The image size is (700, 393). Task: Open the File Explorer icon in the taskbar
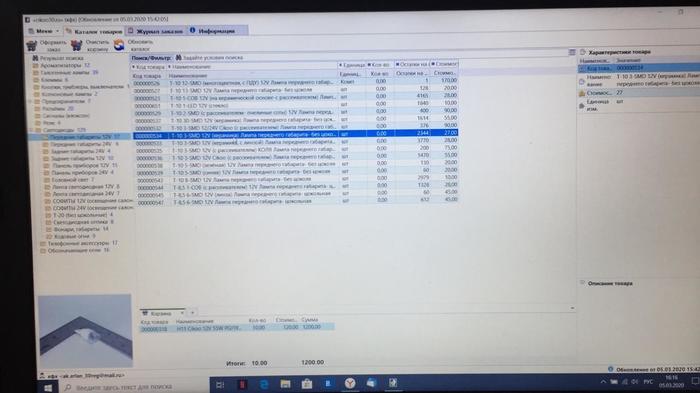tap(285, 384)
